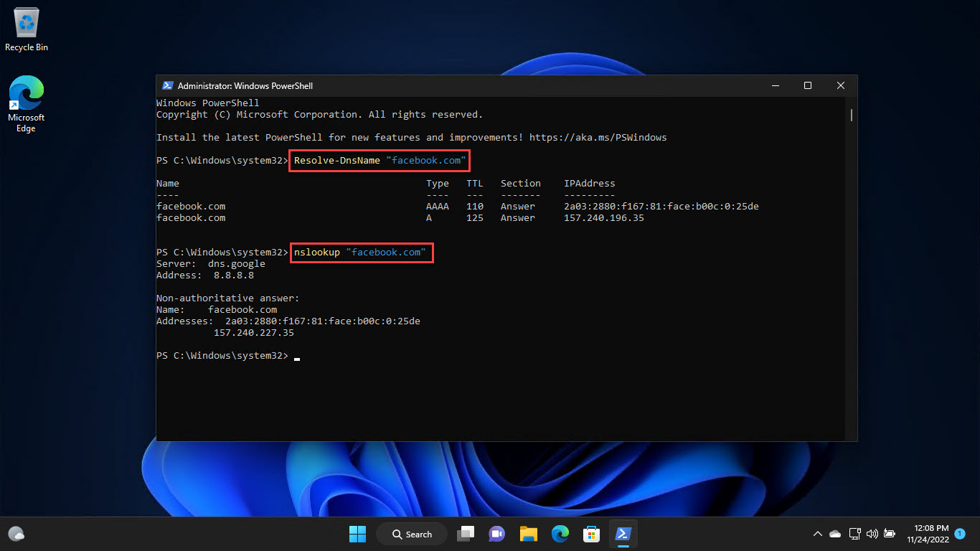Screen dimensions: 980x551
Task: Open the taskbar Search box
Action: click(x=412, y=534)
